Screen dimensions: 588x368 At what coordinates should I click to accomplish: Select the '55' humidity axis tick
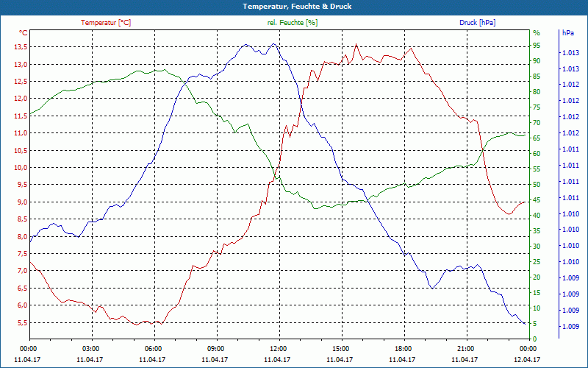(537, 169)
